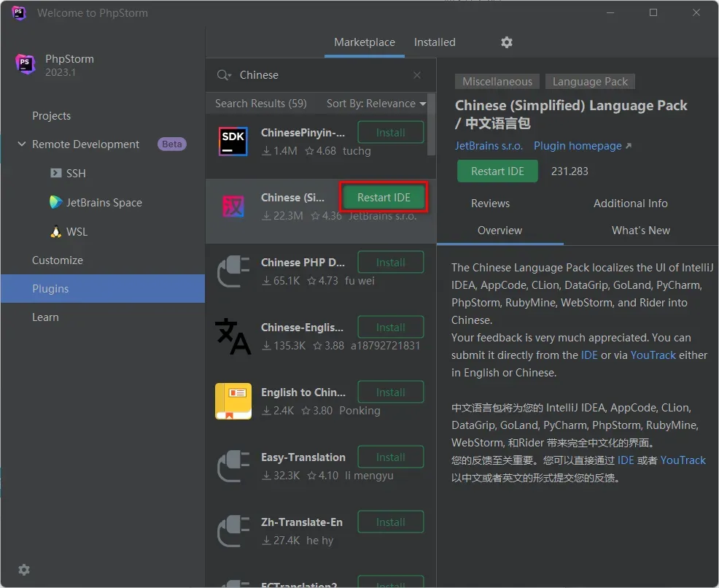Install the Zh-Translate-En plugin
This screenshot has height=588, width=719.
pos(391,522)
